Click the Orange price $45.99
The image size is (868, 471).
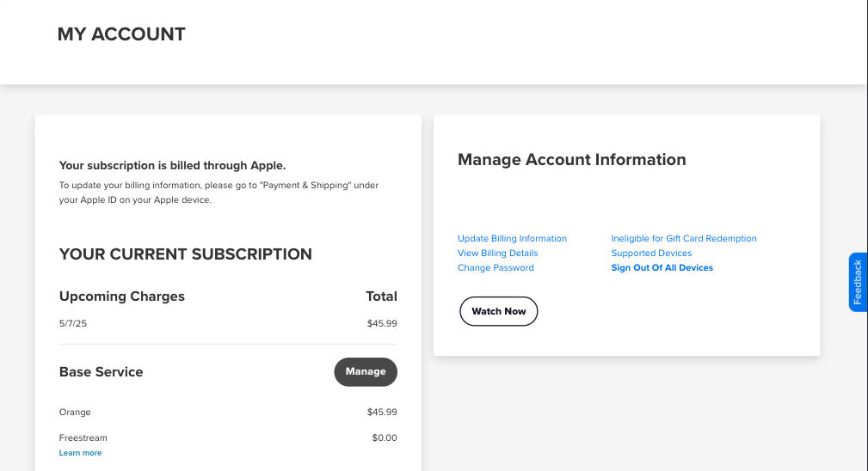[382, 412]
